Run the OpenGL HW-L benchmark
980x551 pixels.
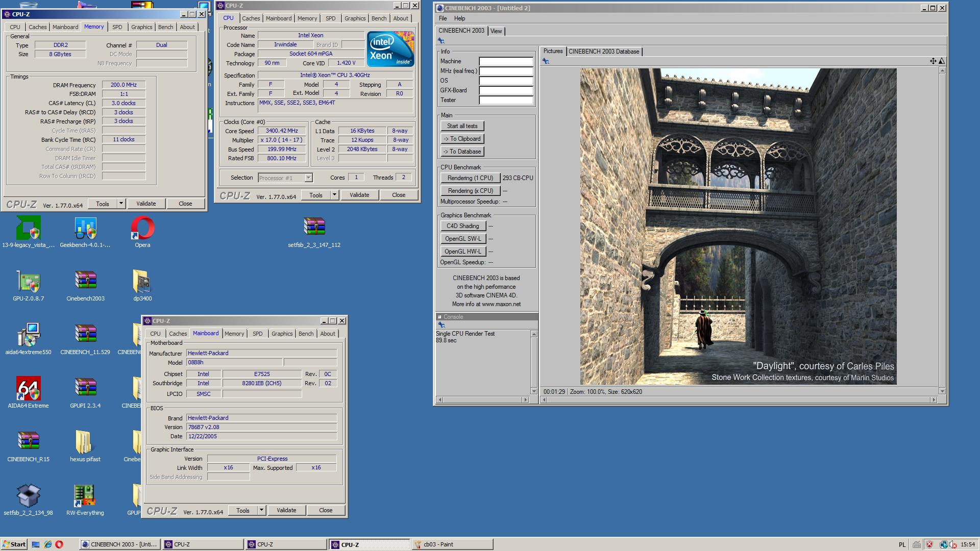(x=462, y=252)
